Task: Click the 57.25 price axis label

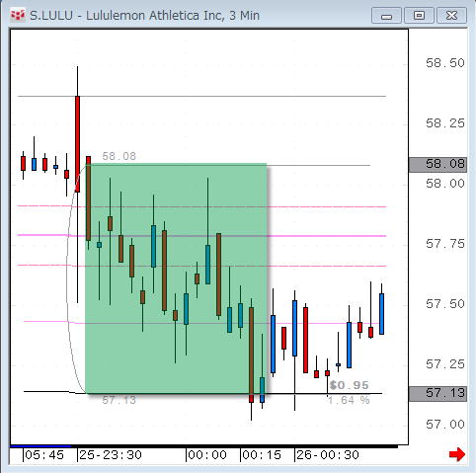Action: [445, 364]
